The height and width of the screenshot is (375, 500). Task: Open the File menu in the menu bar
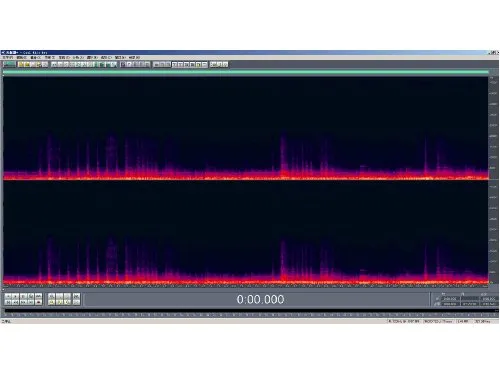pyautogui.click(x=7, y=57)
